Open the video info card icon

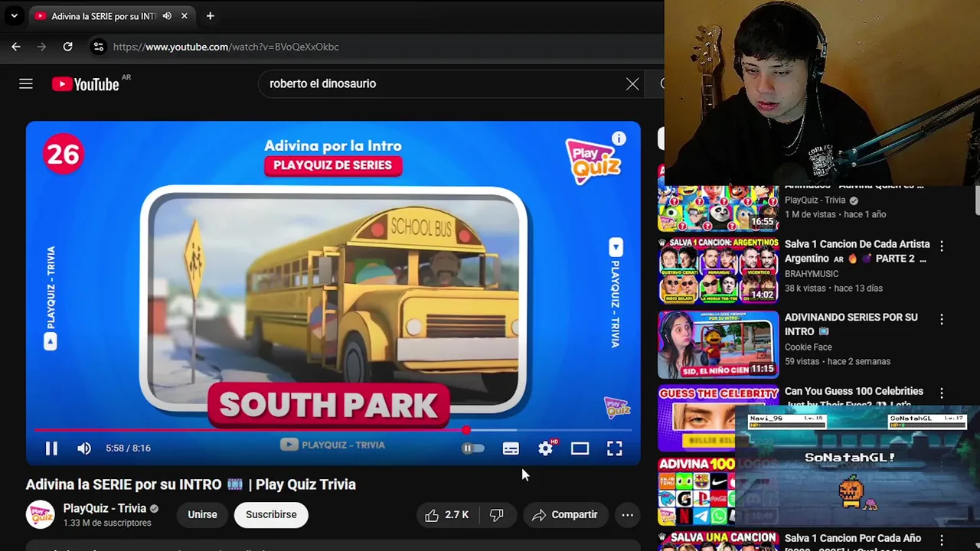(x=619, y=139)
